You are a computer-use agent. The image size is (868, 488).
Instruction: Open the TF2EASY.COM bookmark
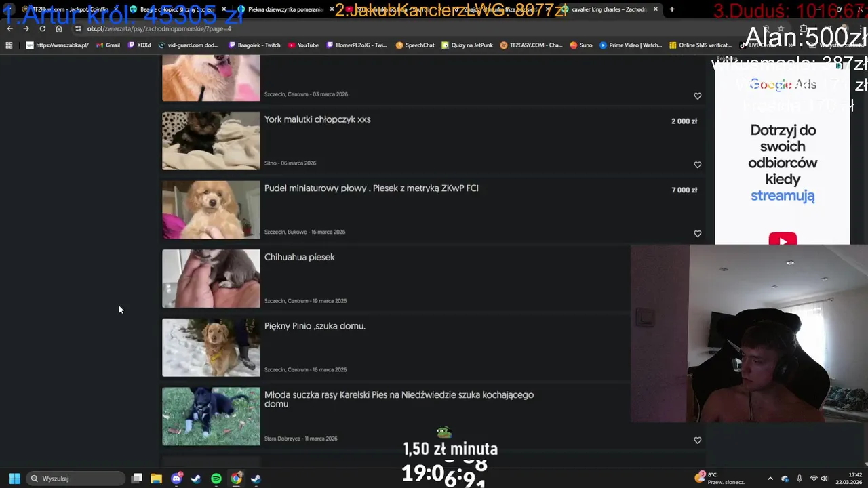pyautogui.click(x=531, y=45)
